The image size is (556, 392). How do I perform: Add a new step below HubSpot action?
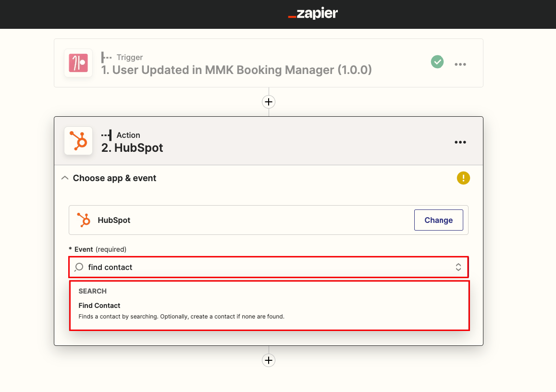(269, 360)
